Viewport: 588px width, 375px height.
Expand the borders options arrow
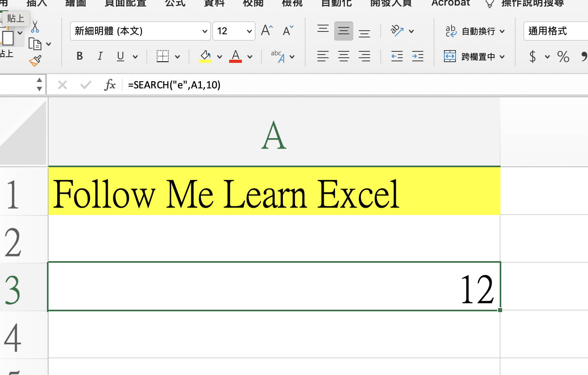(x=177, y=57)
